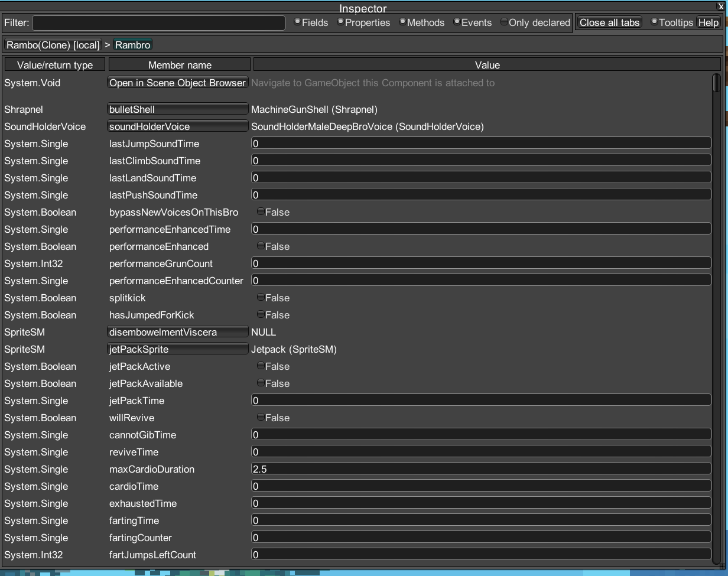This screenshot has height=576, width=728.
Task: Edit the performanceGrunCount value field
Action: (x=481, y=263)
